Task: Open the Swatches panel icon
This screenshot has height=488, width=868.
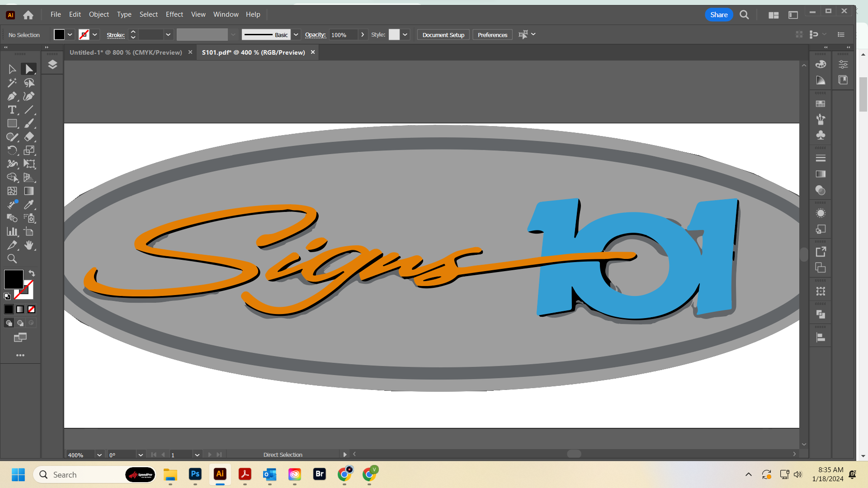Action: pyautogui.click(x=821, y=104)
